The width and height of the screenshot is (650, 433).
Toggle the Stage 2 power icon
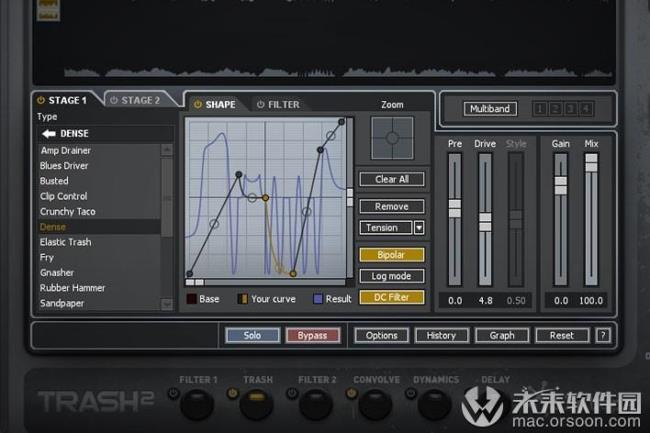(x=114, y=100)
